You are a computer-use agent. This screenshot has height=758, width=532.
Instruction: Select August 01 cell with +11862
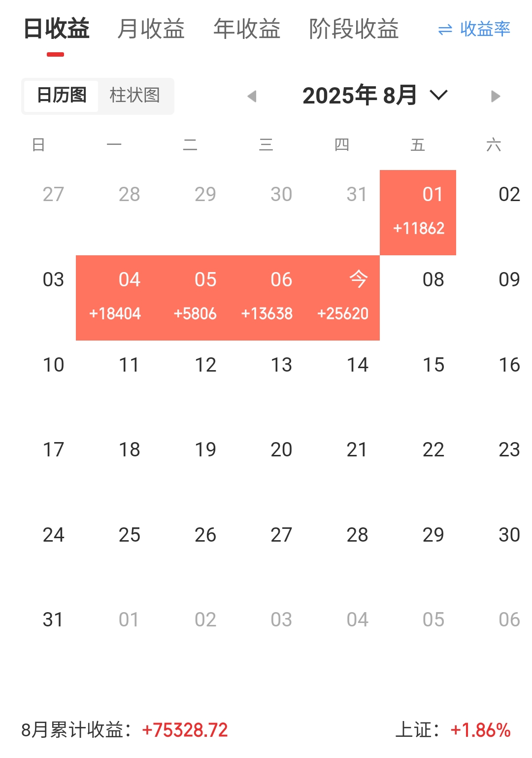418,212
